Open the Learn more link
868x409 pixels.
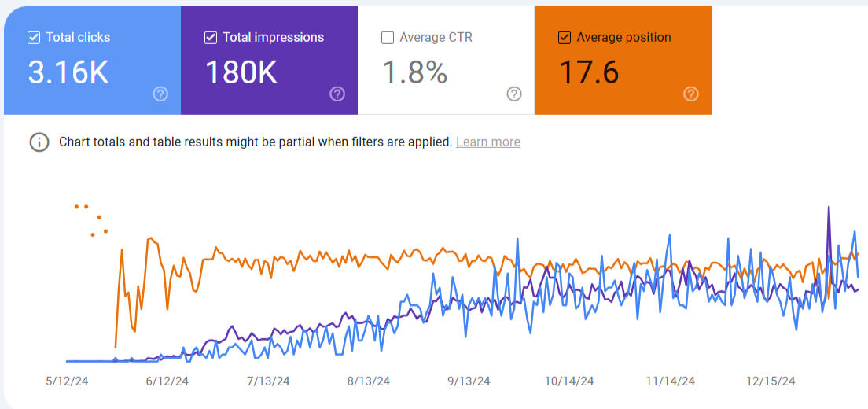[487, 142]
